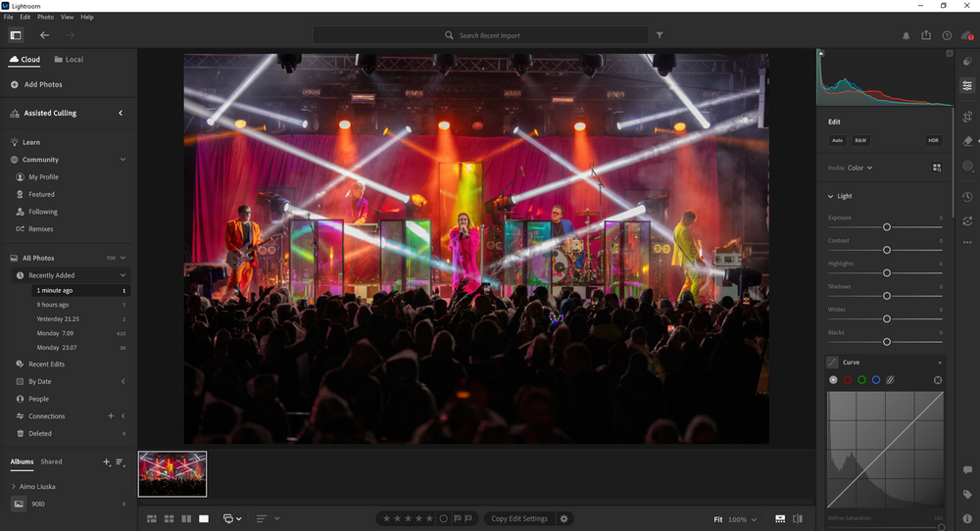The width and height of the screenshot is (980, 531).
Task: Switch to detail single-photo view
Action: 204,518
